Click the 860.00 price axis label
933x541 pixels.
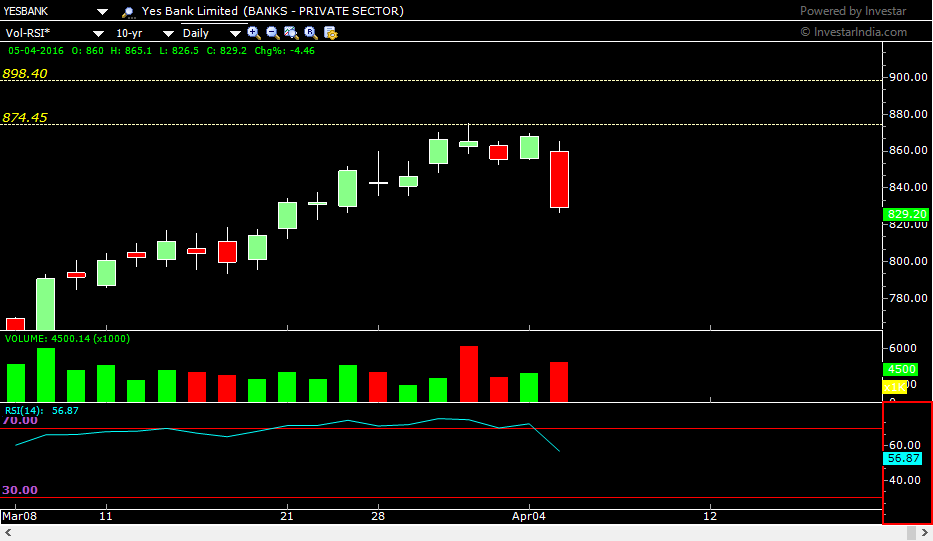tap(908, 151)
